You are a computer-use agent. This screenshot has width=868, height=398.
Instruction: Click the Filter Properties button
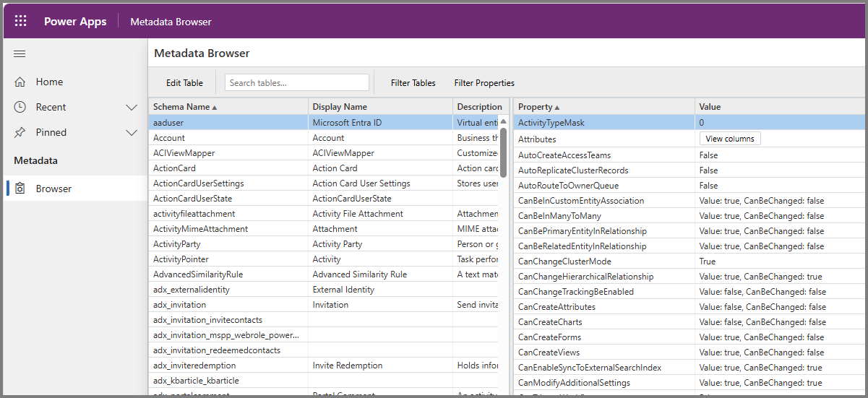(484, 83)
